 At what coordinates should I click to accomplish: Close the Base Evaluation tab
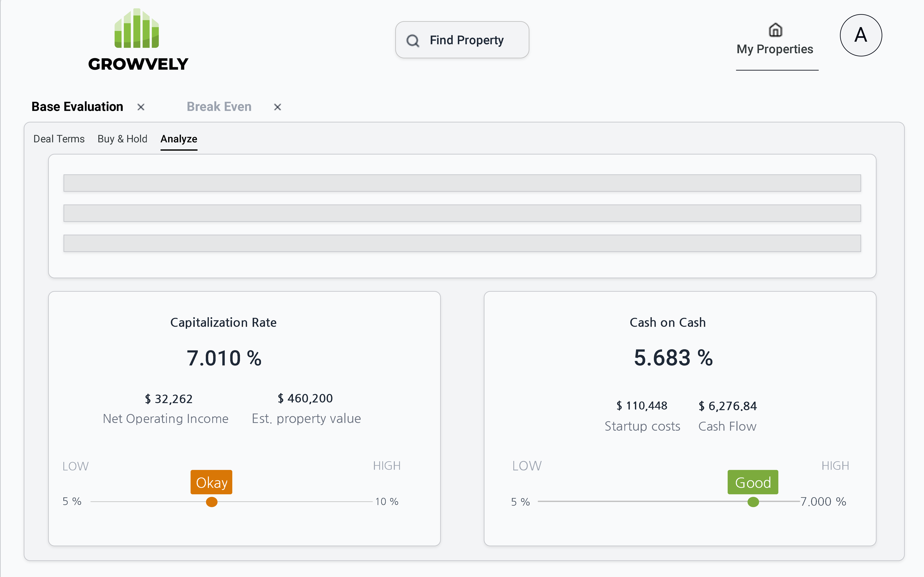[x=141, y=107]
